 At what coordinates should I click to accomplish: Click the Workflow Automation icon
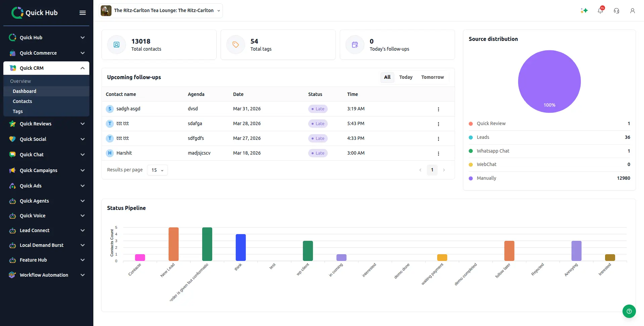click(x=12, y=275)
